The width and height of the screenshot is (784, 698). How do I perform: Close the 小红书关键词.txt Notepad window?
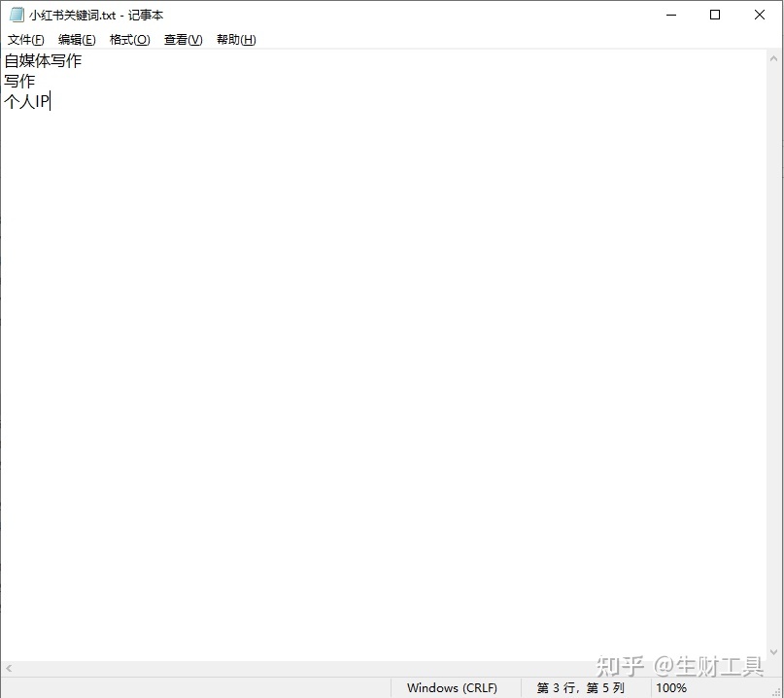click(x=760, y=15)
